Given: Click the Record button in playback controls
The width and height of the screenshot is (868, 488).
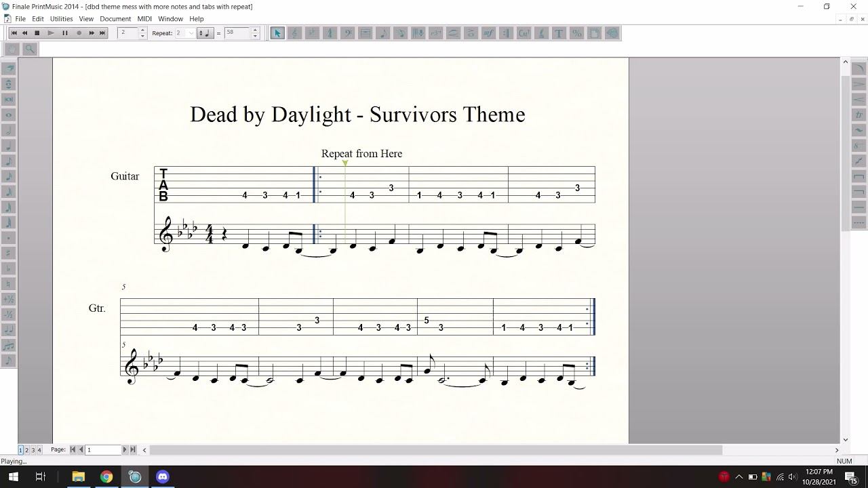Looking at the screenshot, I should 79,33.
